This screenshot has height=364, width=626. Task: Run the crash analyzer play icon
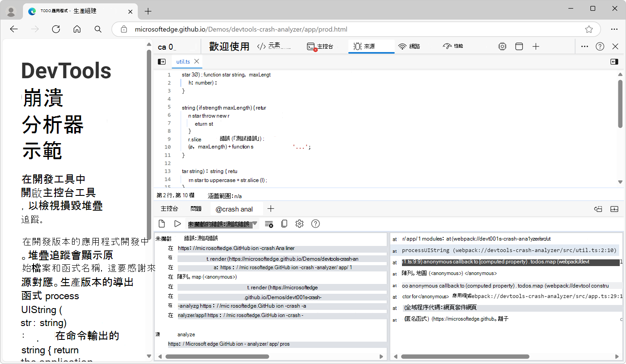(x=178, y=224)
